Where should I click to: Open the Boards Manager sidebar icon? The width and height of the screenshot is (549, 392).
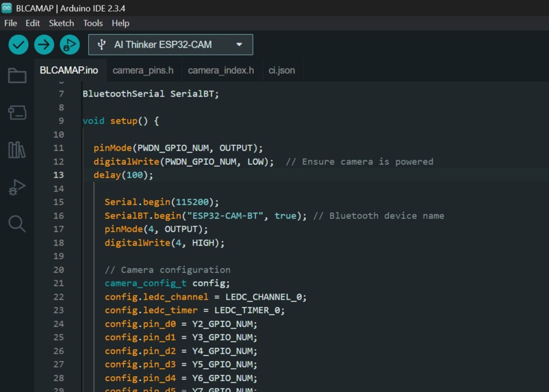[17, 113]
